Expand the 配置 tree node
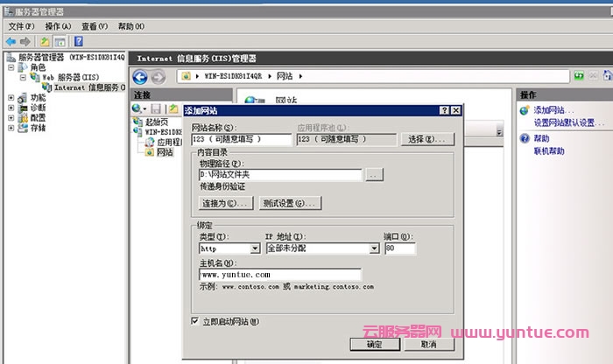Viewport: 613px width, 364px height. pyautogui.click(x=11, y=117)
